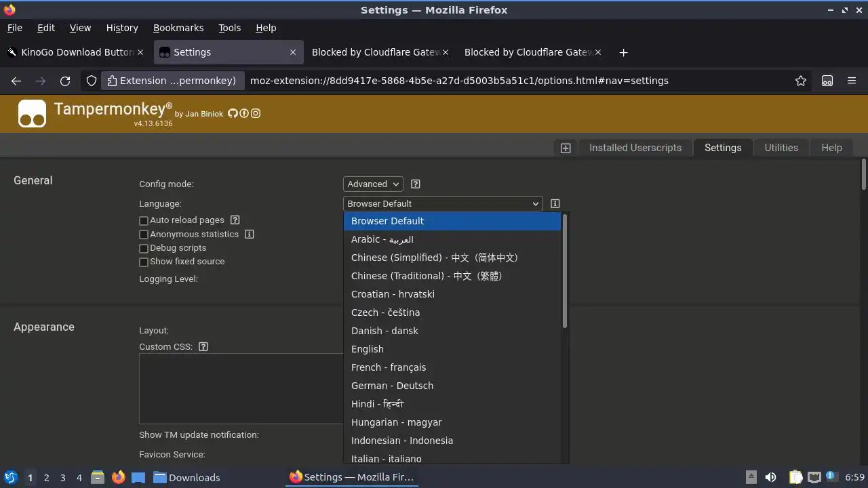Click the clipboard tray icon

795,477
